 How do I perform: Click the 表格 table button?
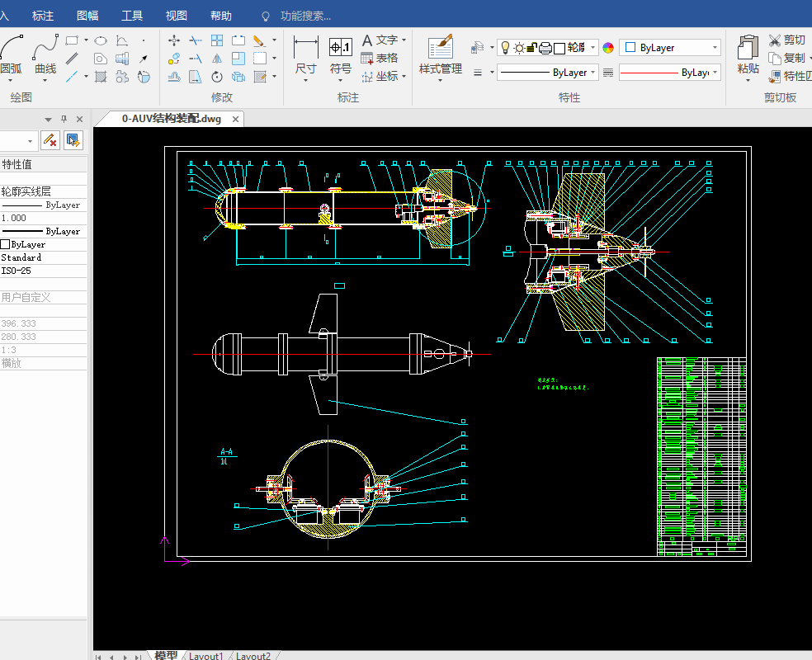coord(380,58)
